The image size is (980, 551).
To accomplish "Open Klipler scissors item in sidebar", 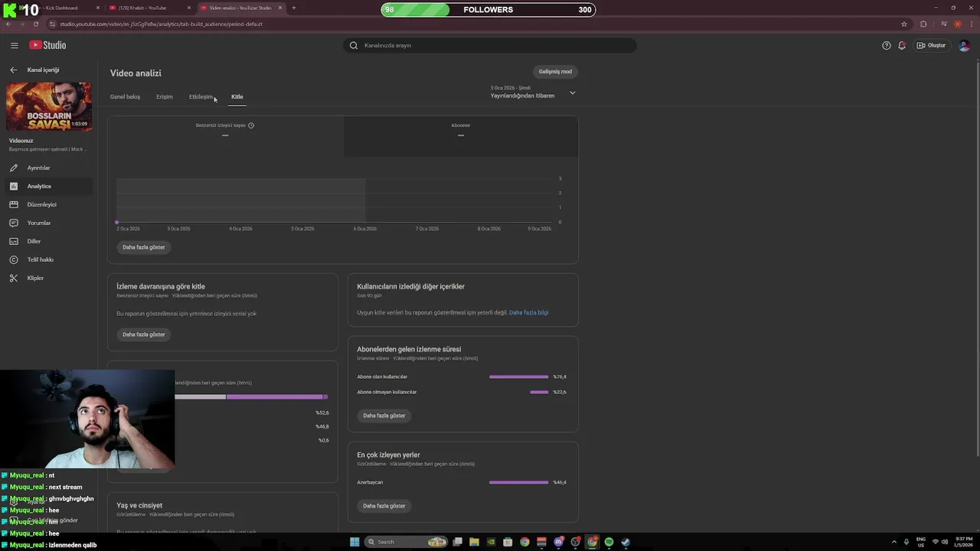I will (x=47, y=278).
